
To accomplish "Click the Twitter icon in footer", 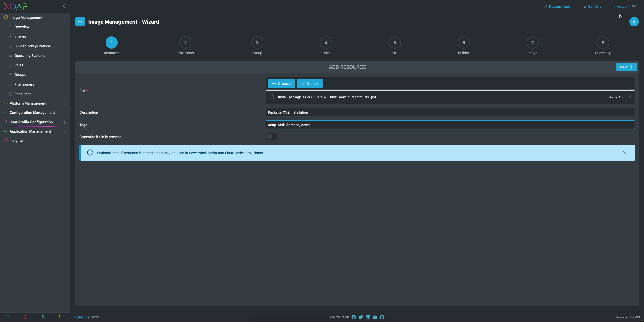I will pos(361,317).
